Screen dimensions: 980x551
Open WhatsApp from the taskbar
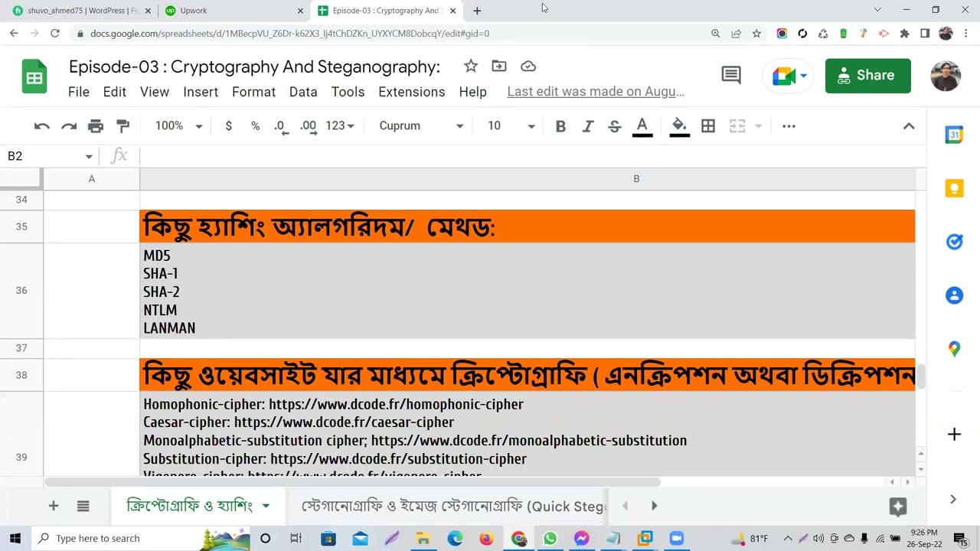550,539
